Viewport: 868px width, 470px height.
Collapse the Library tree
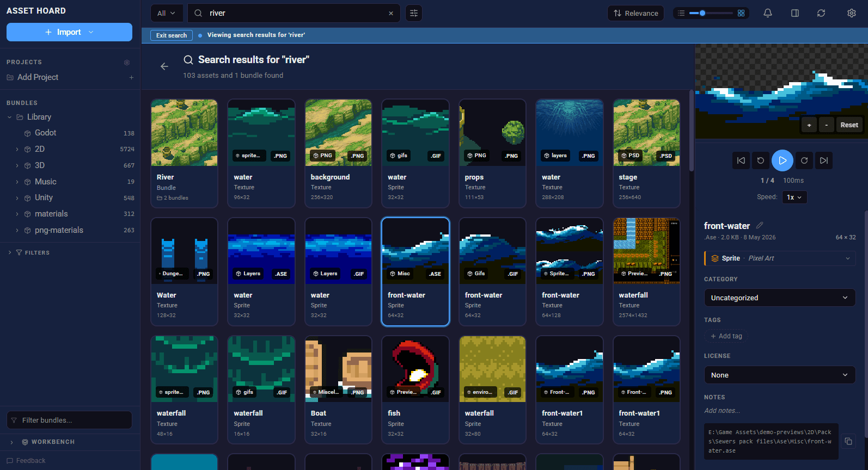point(9,117)
